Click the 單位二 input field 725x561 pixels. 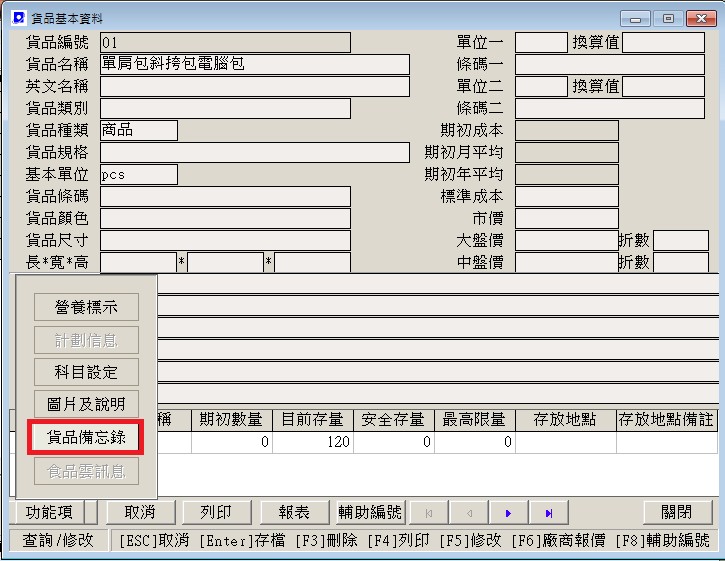541,86
